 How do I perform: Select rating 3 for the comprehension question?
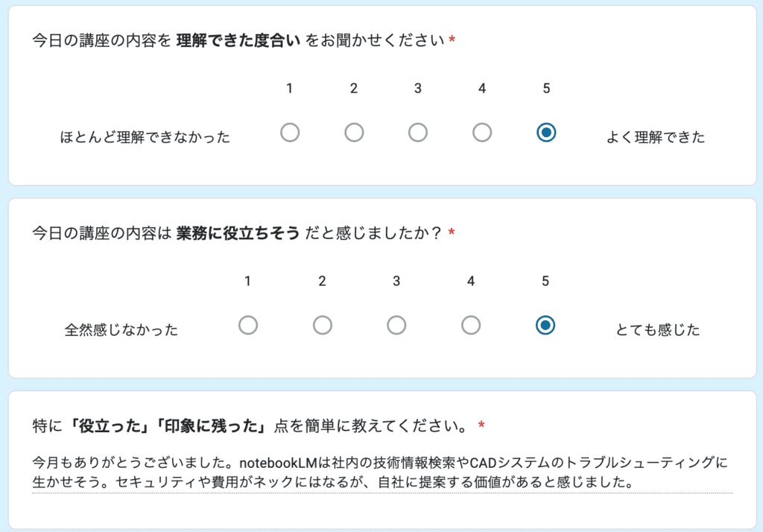click(418, 132)
